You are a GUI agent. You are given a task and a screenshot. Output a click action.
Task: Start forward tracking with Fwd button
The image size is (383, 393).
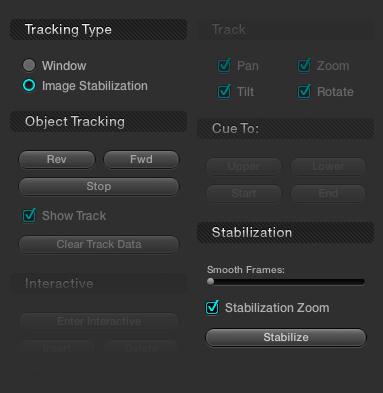pyautogui.click(x=141, y=159)
